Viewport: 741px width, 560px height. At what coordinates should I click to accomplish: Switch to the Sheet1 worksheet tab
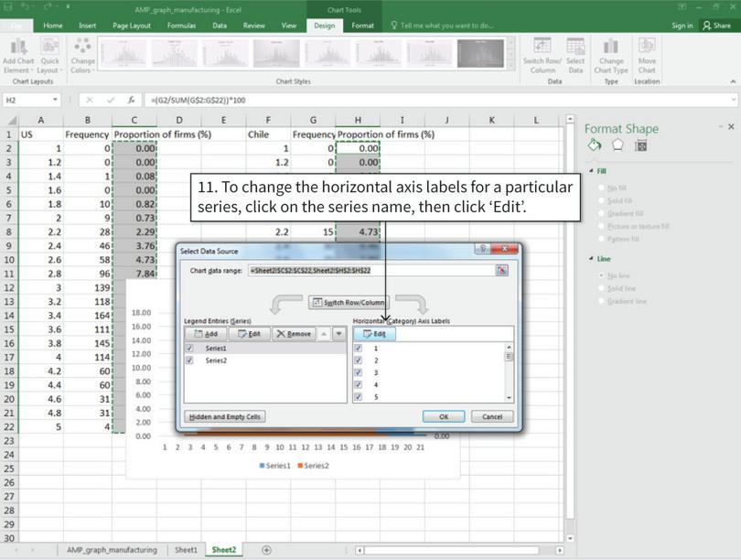point(186,550)
